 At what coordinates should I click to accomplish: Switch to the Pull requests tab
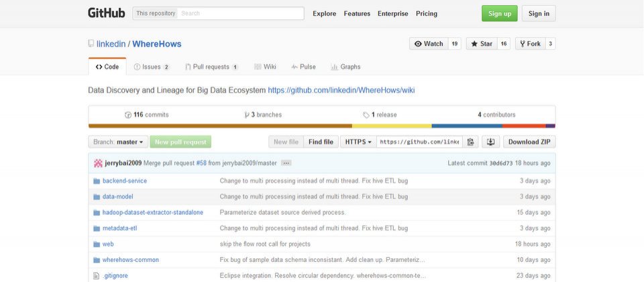tap(211, 66)
